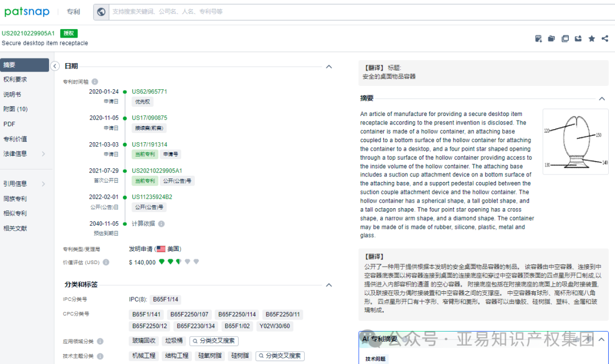
Task: Click the globe icon beside the search bar
Action: (x=101, y=11)
